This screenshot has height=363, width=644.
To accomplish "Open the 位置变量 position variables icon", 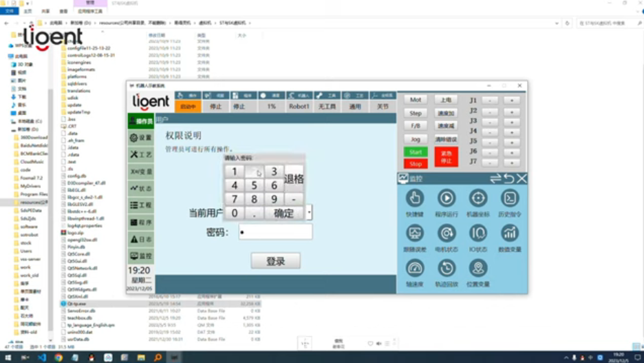I will point(478,269).
